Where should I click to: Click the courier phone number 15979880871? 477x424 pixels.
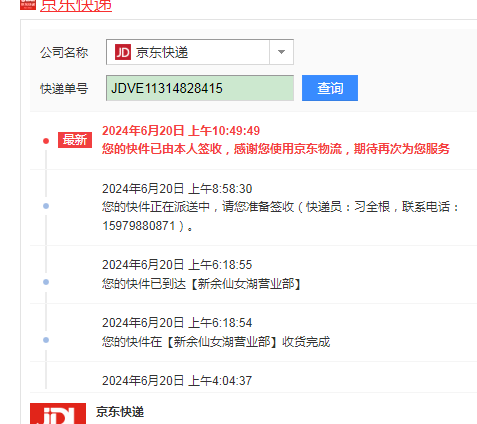click(139, 226)
